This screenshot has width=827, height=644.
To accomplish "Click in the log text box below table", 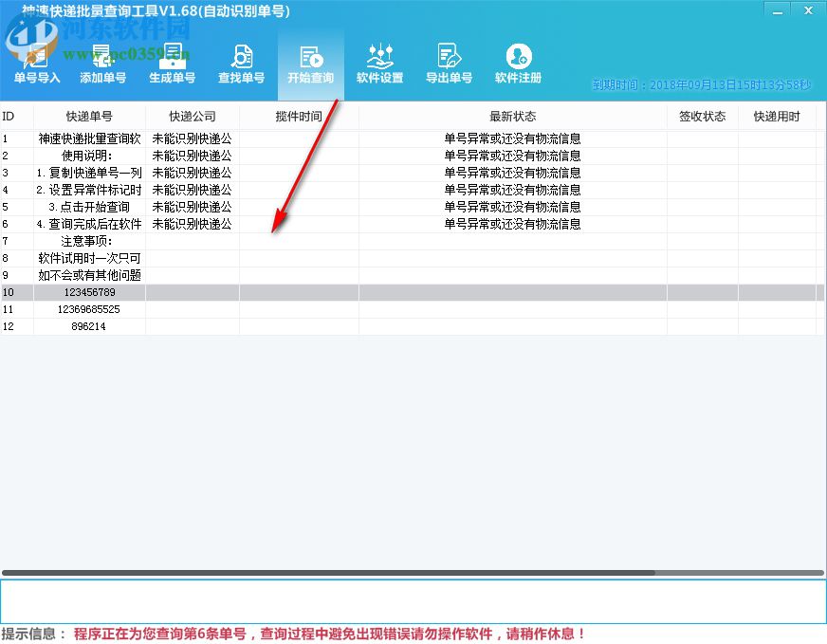I will click(413, 601).
